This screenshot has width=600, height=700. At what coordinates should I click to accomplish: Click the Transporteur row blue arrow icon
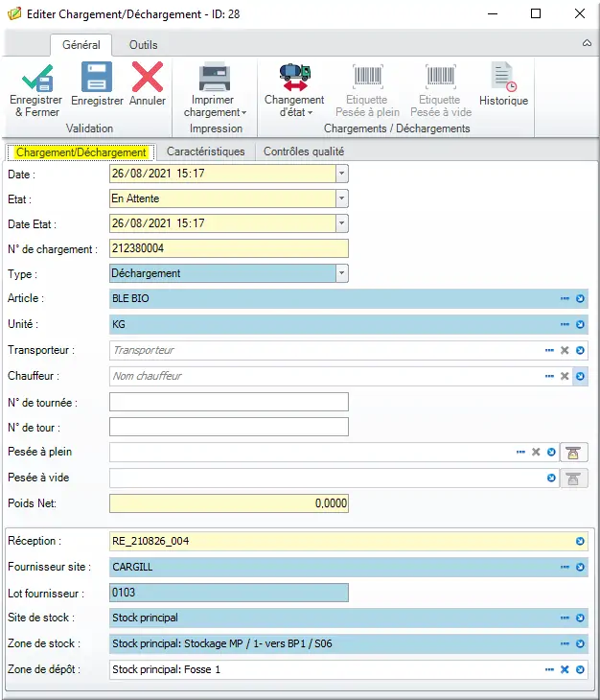tap(580, 350)
